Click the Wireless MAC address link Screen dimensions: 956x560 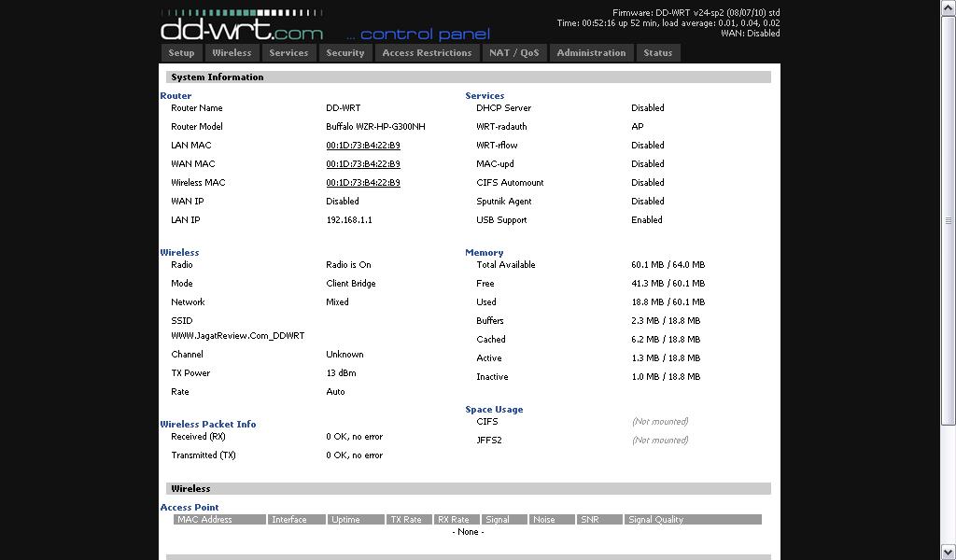[x=363, y=183]
